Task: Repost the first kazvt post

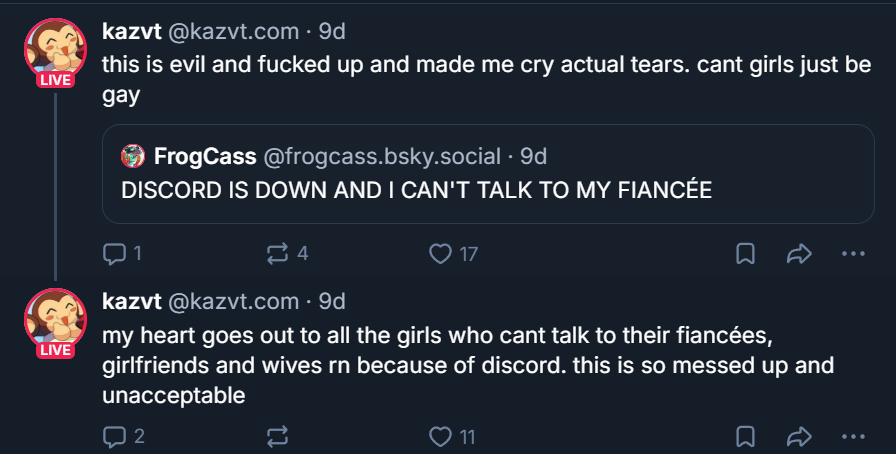Action: 277,254
